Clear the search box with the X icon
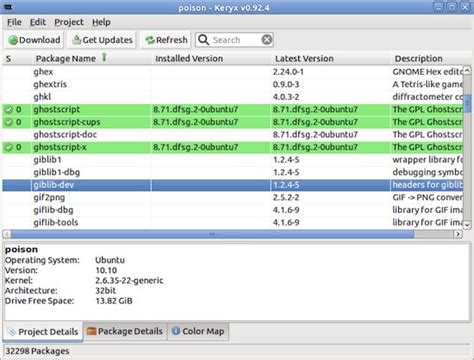The image size is (474, 360). point(267,40)
